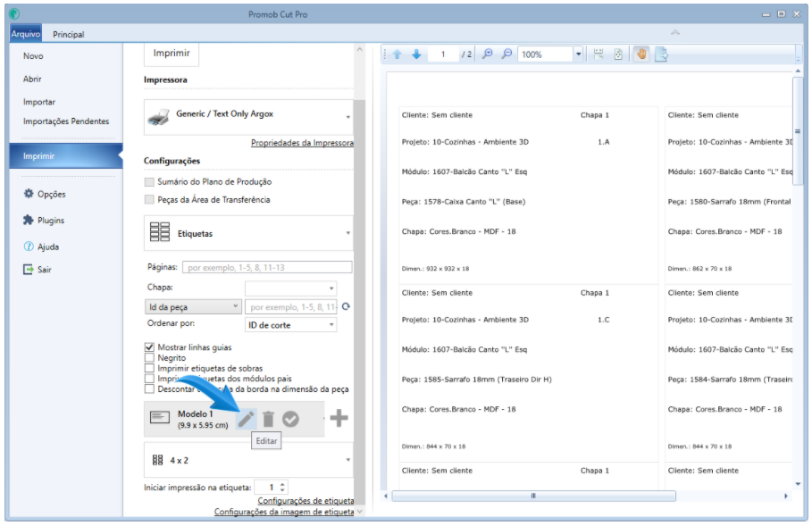Uncheck Mostrar linhas guias
Screen dimensions: 812x526
coord(149,346)
